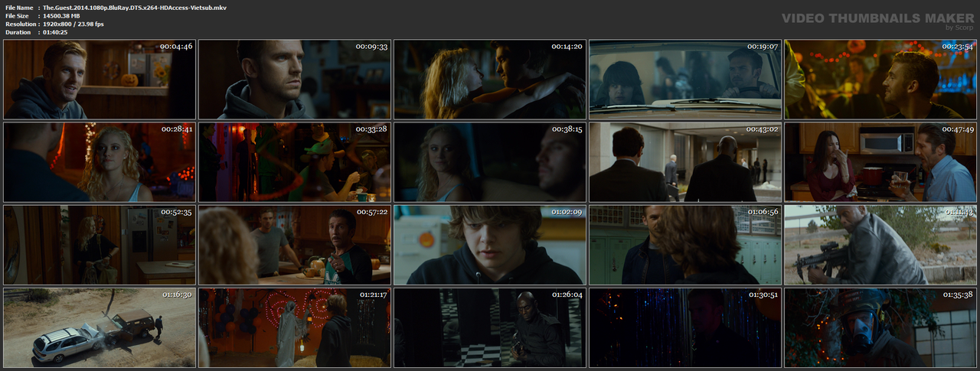Viewport: 980px width, 371px height.
Task: Open the locker room thumbnail at 01:06:56
Action: tap(685, 245)
